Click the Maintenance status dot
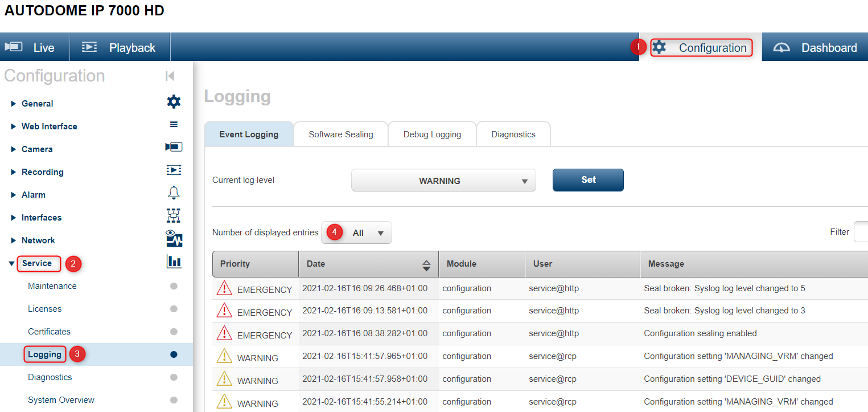 pos(174,286)
